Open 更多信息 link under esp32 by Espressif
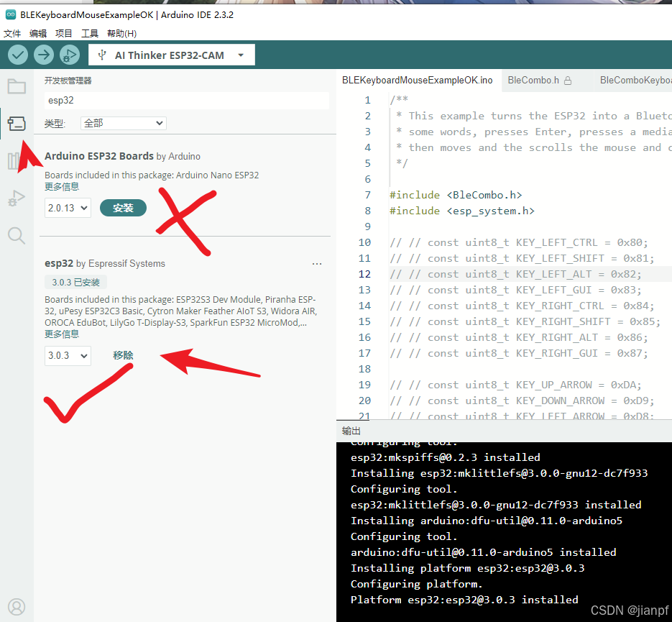Image resolution: width=672 pixels, height=622 pixels. pos(62,334)
